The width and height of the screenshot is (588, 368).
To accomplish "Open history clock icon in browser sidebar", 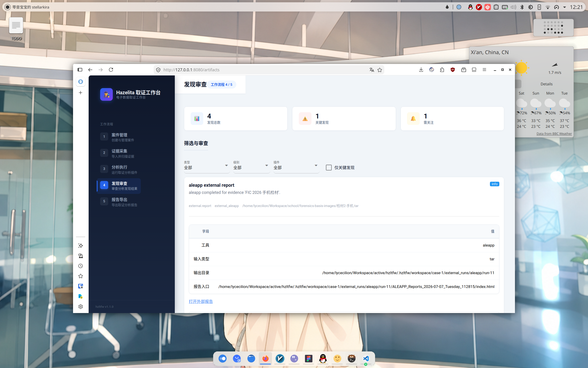I will click(x=80, y=266).
